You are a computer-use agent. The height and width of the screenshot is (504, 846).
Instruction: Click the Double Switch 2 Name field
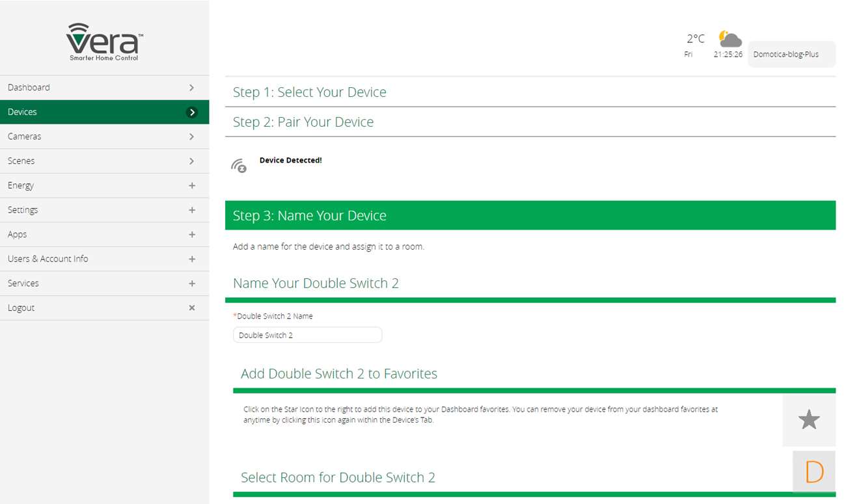click(x=307, y=335)
